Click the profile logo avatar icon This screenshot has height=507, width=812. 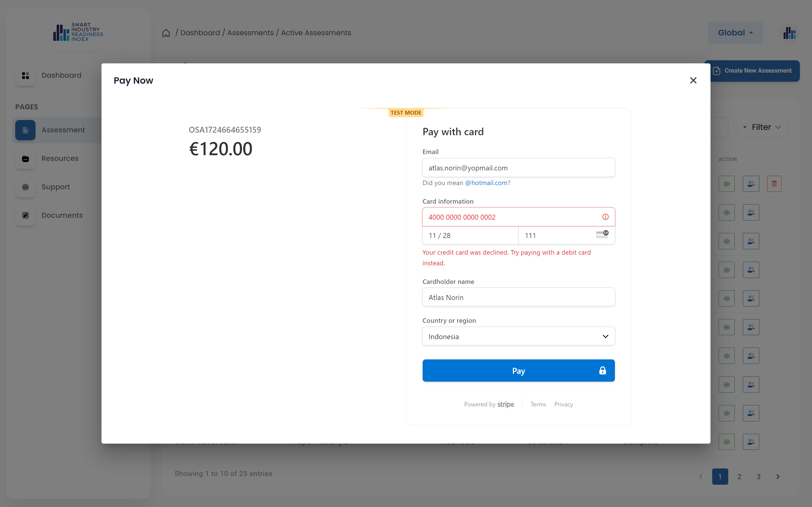coord(789,33)
